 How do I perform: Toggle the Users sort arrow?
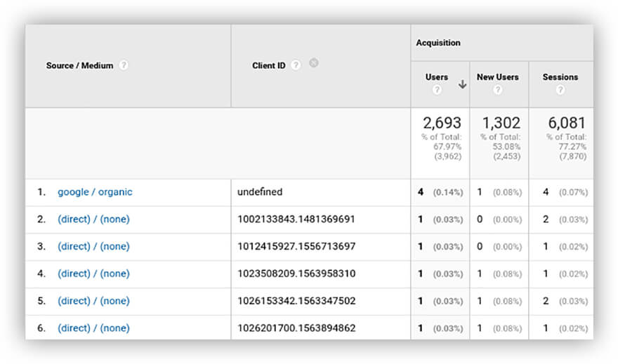point(462,84)
